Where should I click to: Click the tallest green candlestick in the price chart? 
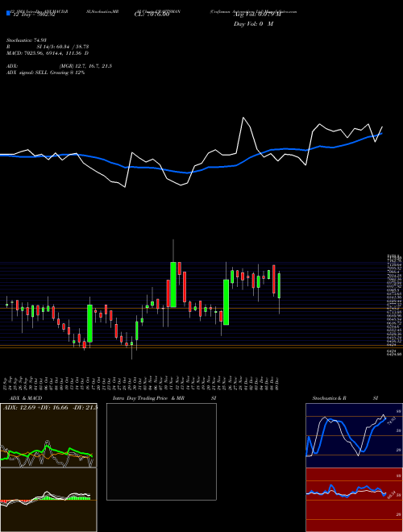173,285
